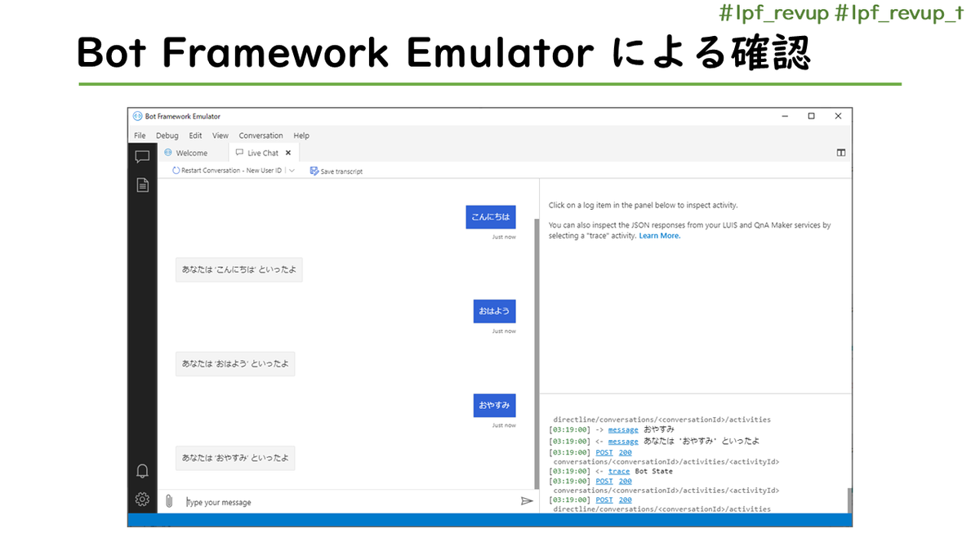
Task: Click the chat transcript vertical scrollbar
Action: [x=537, y=353]
